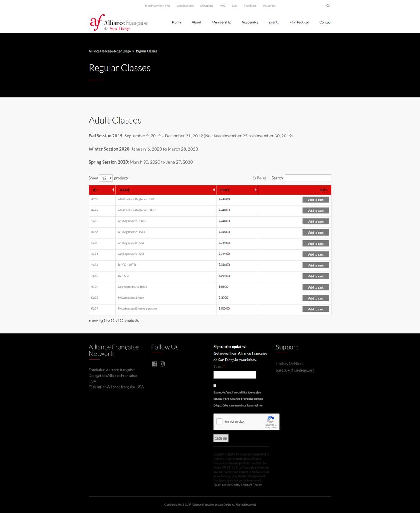Screen dimensions: 420x513
Task: Go to Free Placement Test link
Action: (x=157, y=6)
